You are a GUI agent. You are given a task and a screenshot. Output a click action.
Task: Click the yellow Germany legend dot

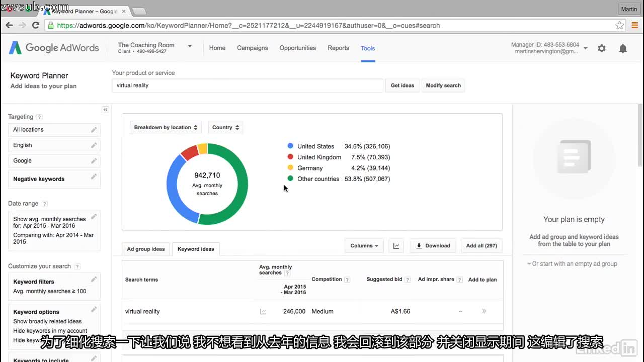tap(290, 167)
